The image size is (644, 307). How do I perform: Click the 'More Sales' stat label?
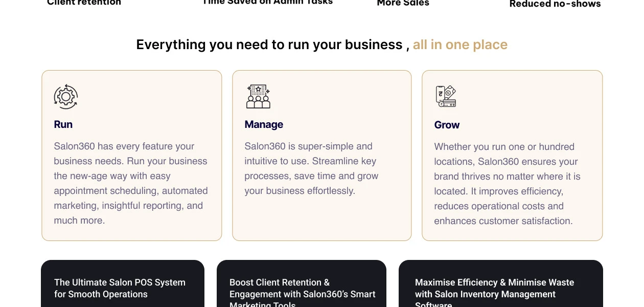coord(403,3)
